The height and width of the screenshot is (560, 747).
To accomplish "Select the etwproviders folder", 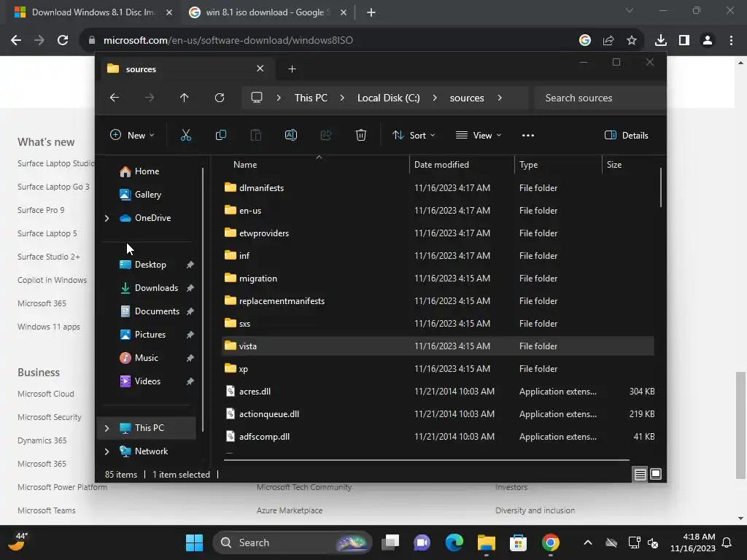I will tap(438, 233).
